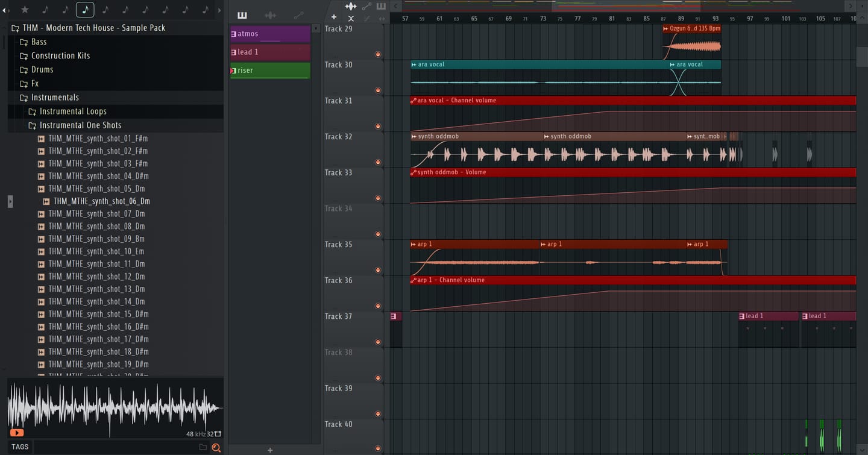The height and width of the screenshot is (455, 868).
Task: Show automation clips in the picker panel
Action: pos(298,16)
